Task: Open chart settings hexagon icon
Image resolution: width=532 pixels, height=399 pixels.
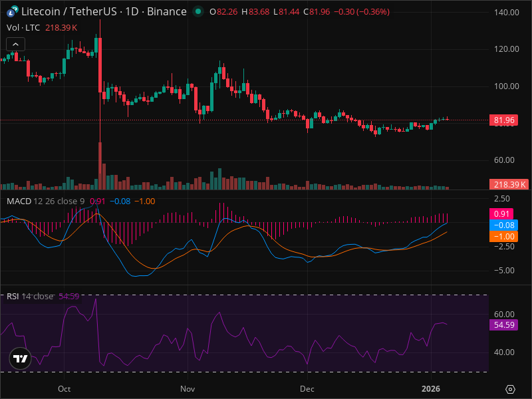Action: pos(510,389)
